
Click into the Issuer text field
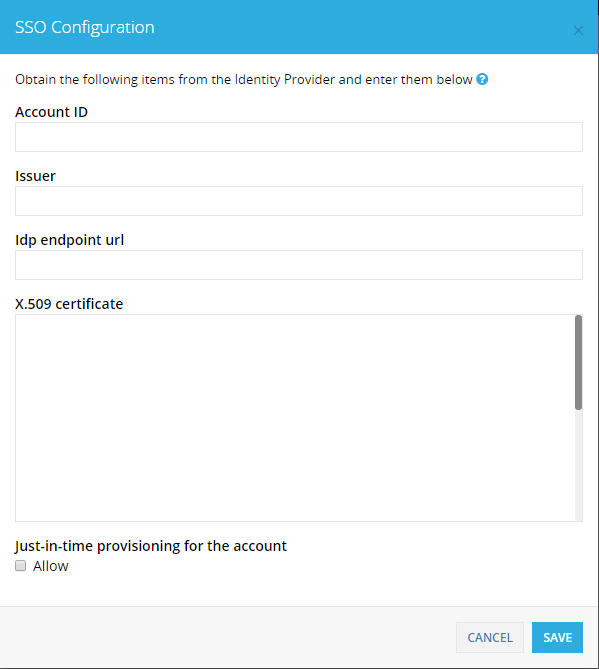pyautogui.click(x=299, y=201)
